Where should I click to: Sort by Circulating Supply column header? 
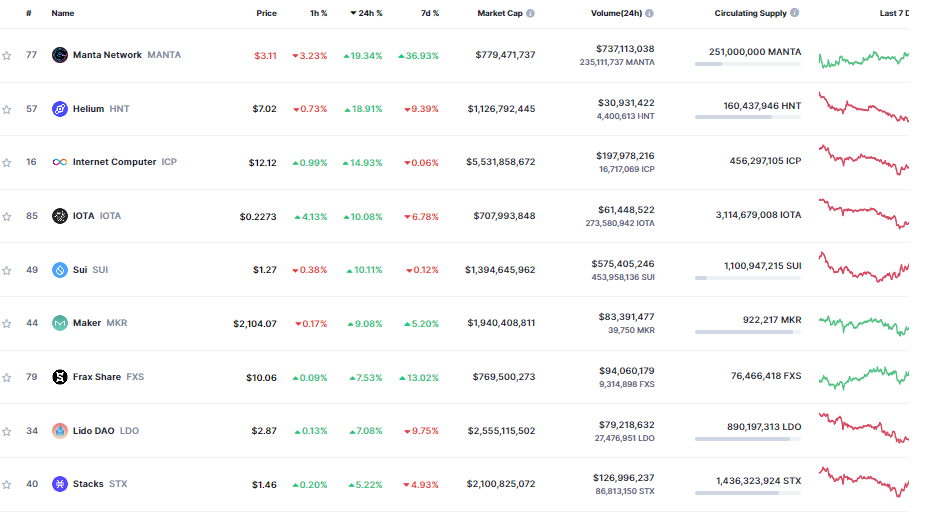tap(750, 14)
